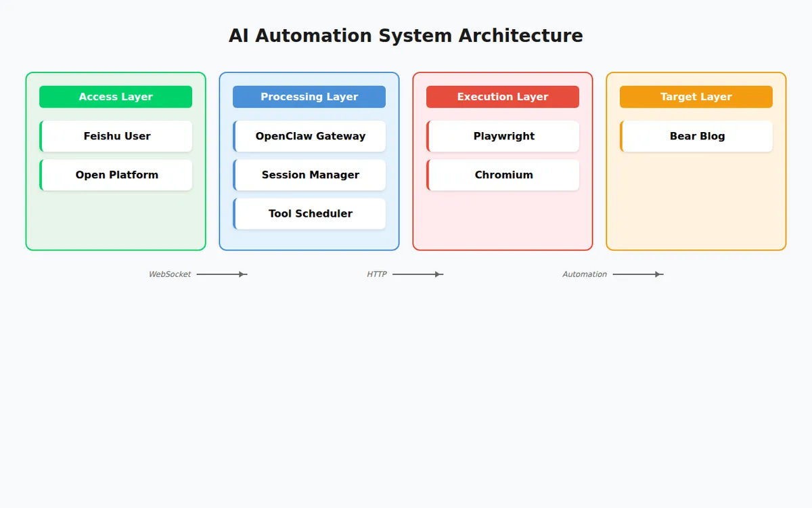Image resolution: width=812 pixels, height=508 pixels.
Task: Click the Automation connection label
Action: point(585,274)
